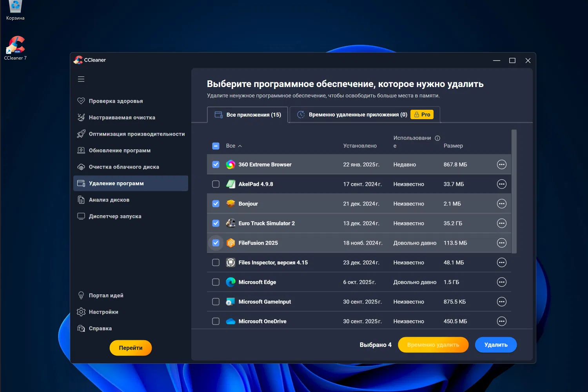Sort by the 'Все' name column arrow
Image resolution: width=588 pixels, height=392 pixels.
240,146
